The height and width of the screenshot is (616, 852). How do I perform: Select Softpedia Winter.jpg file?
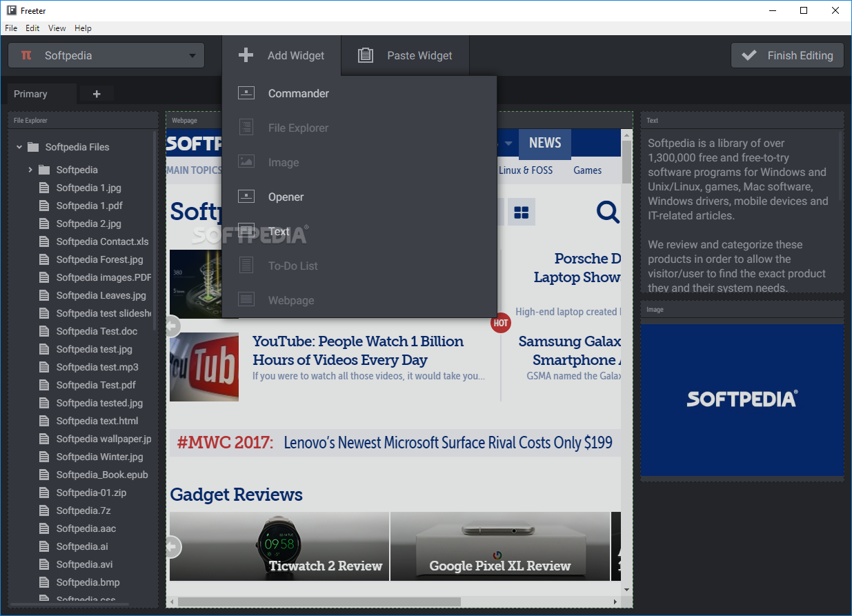point(99,457)
